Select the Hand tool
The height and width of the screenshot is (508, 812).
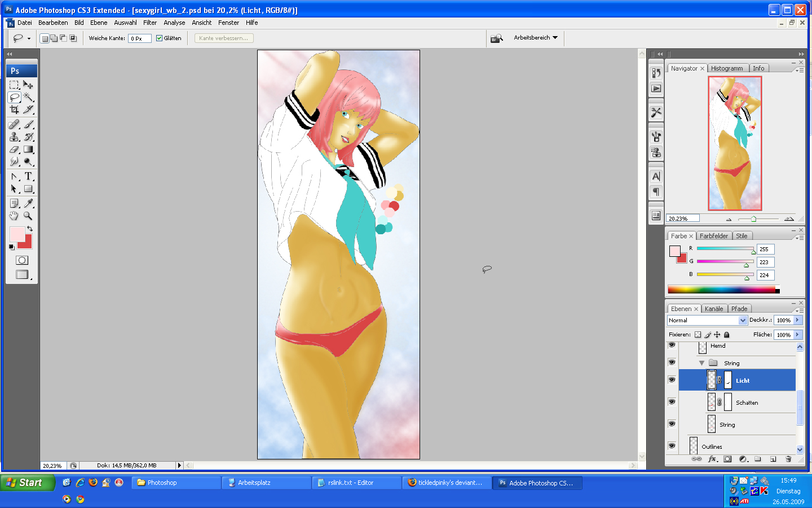pyautogui.click(x=15, y=216)
